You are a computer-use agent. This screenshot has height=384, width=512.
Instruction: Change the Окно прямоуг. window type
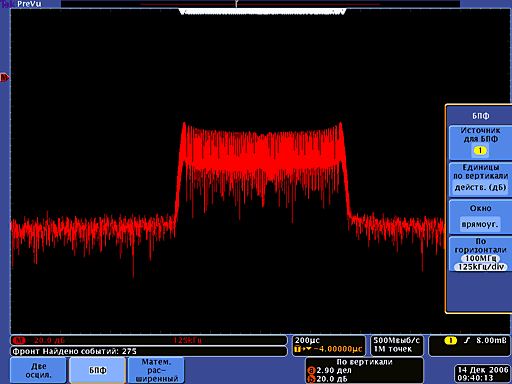point(480,217)
